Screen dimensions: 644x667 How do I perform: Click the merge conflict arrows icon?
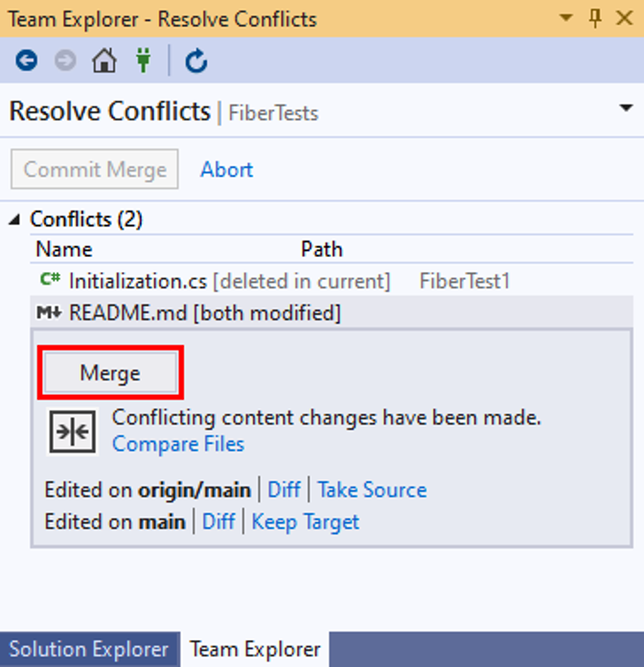pos(73,432)
